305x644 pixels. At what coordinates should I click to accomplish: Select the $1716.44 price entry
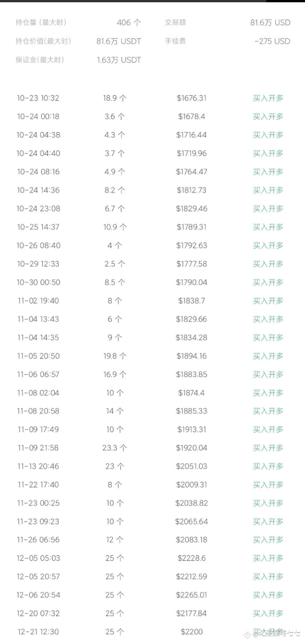point(192,135)
